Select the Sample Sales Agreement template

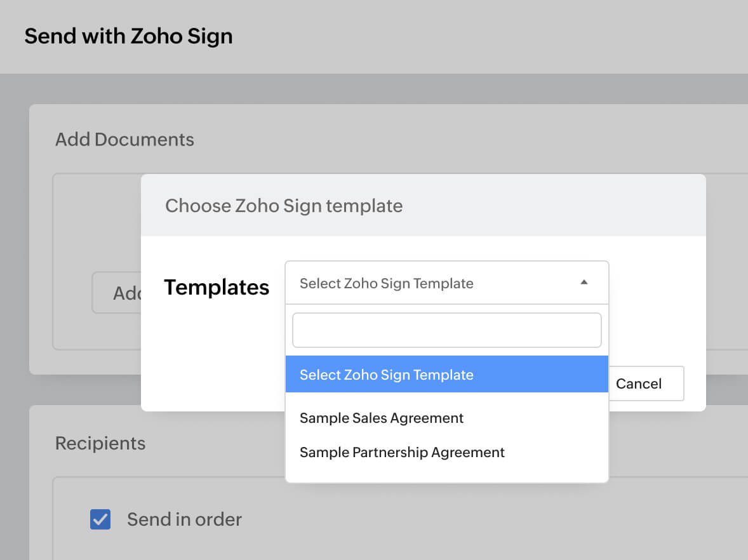(382, 418)
